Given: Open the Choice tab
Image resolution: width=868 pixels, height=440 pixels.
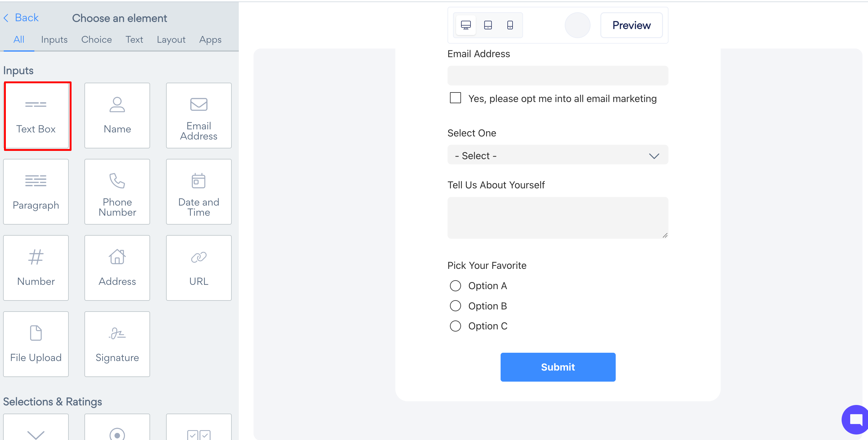Looking at the screenshot, I should point(97,39).
